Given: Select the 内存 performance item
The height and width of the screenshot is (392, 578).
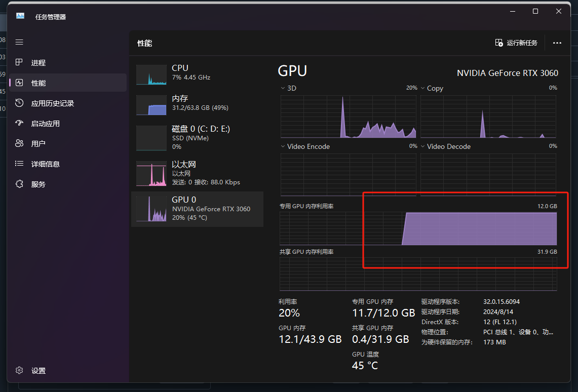Looking at the screenshot, I should pyautogui.click(x=197, y=105).
